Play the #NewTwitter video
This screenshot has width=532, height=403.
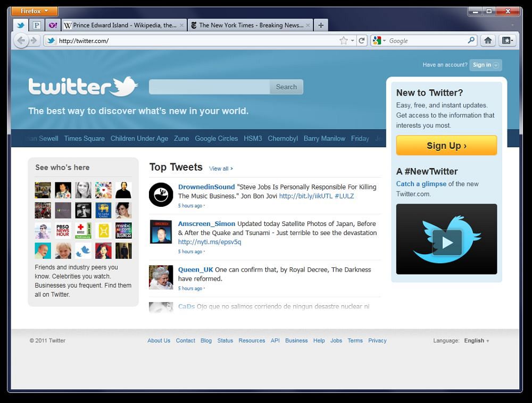(446, 242)
